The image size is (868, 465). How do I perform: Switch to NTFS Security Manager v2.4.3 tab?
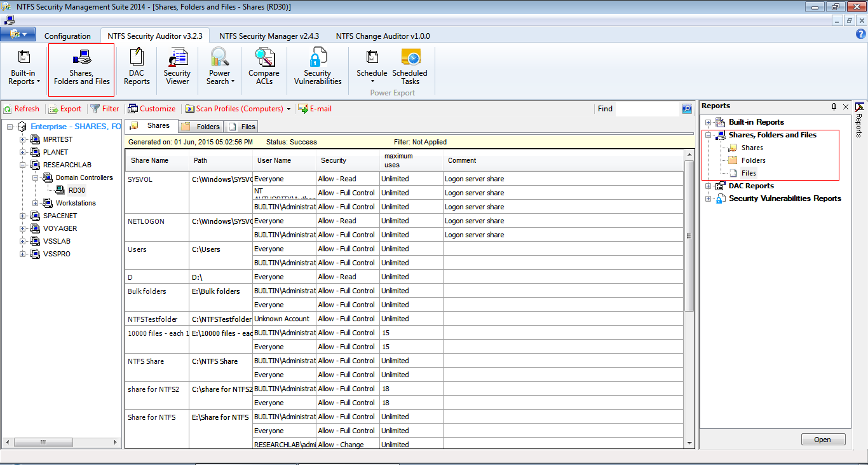click(x=269, y=36)
